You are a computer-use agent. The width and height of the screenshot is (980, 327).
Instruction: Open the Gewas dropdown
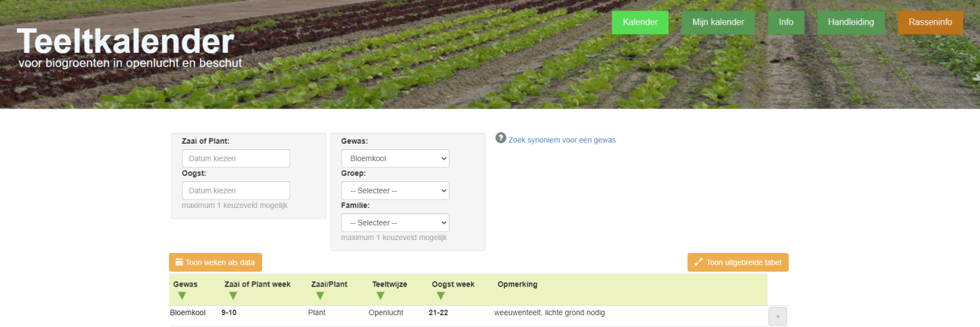pyautogui.click(x=395, y=158)
